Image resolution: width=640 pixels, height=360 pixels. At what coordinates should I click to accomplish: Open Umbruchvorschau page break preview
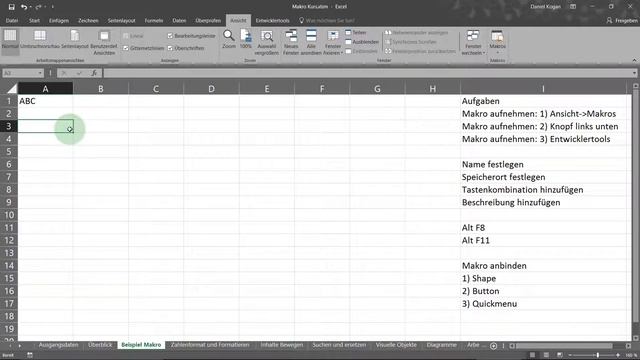click(x=40, y=40)
